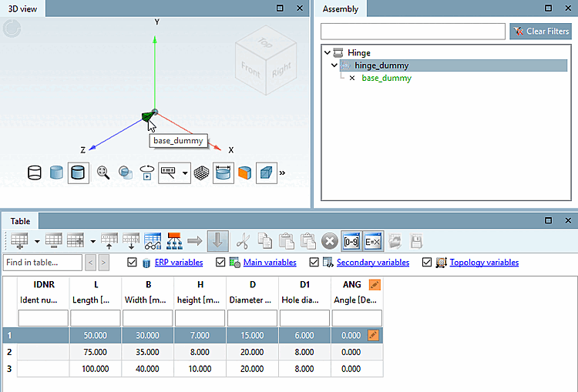Click the orange solid cylinder view icon

pyautogui.click(x=244, y=173)
